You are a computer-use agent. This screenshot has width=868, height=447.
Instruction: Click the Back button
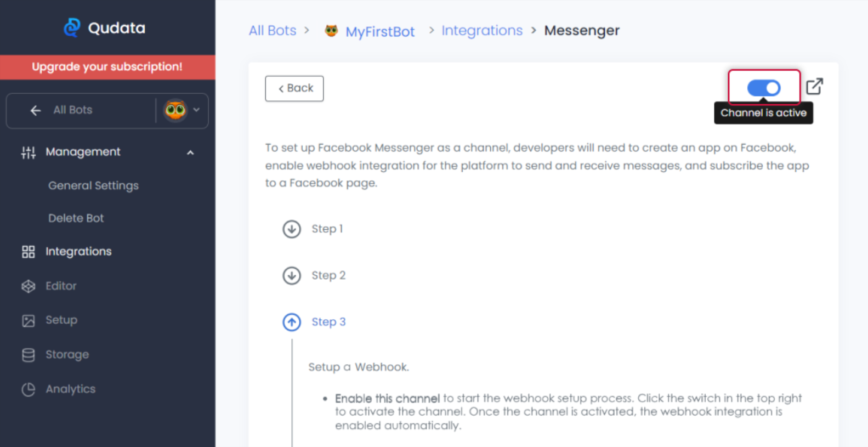coord(294,88)
